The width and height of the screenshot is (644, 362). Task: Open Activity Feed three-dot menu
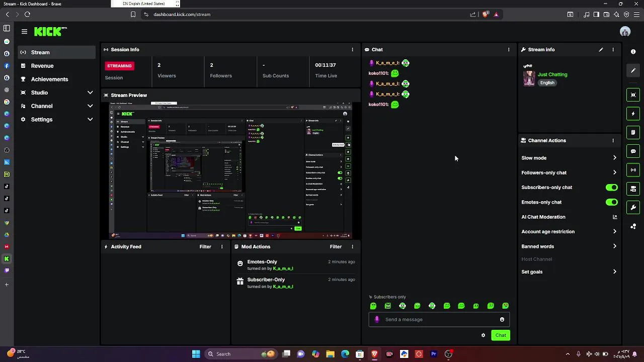pyautogui.click(x=222, y=247)
